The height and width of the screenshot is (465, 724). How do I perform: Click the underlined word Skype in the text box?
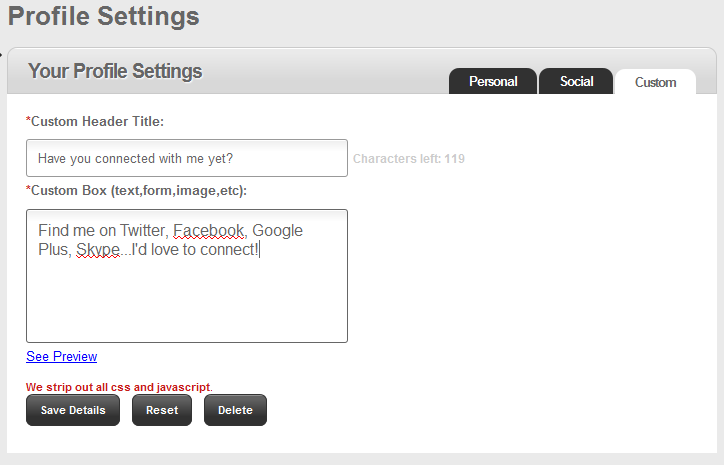(x=98, y=250)
